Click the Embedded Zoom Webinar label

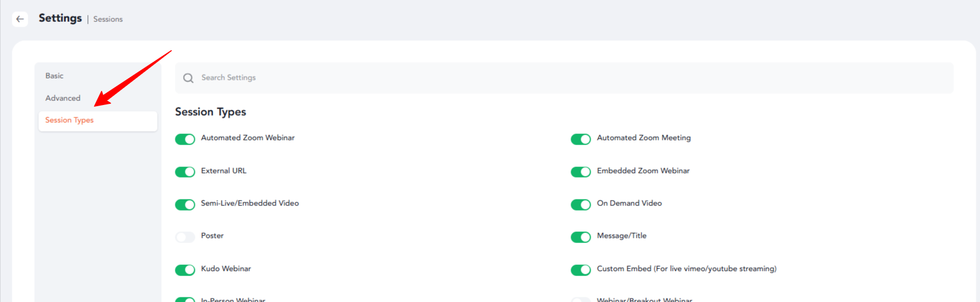tap(643, 170)
